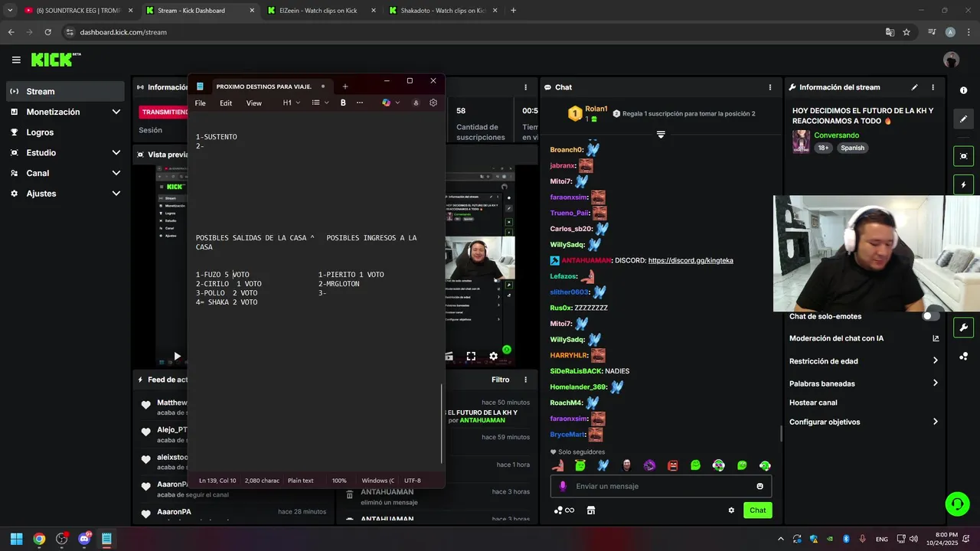980x551 pixels.
Task: Expand Palabras baneadas option
Action: click(864, 383)
